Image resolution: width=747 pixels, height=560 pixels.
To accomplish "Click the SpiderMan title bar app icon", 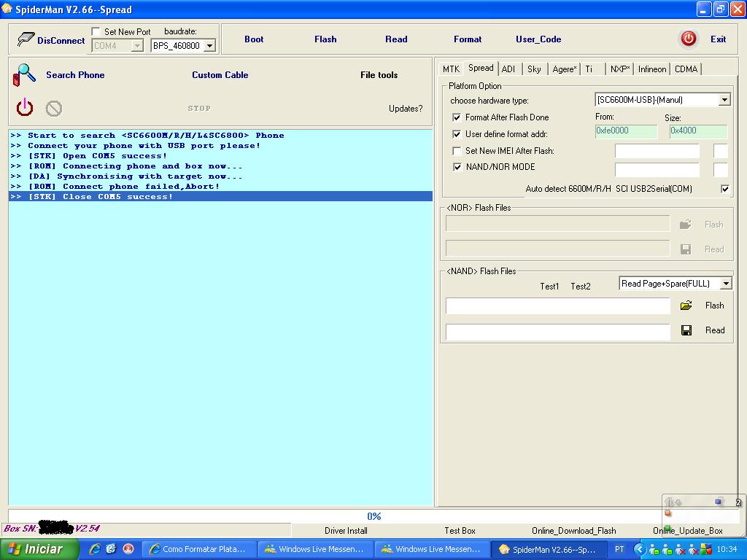I will pos(7,9).
